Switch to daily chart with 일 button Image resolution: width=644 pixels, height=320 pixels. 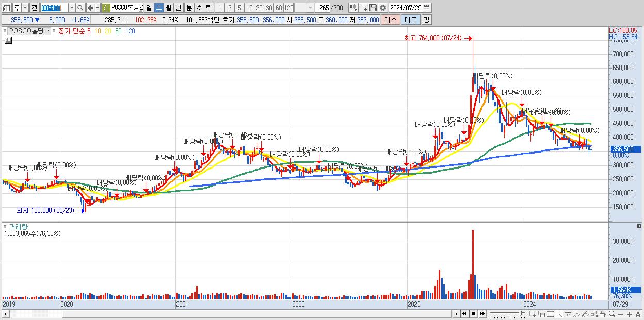[x=149, y=8]
